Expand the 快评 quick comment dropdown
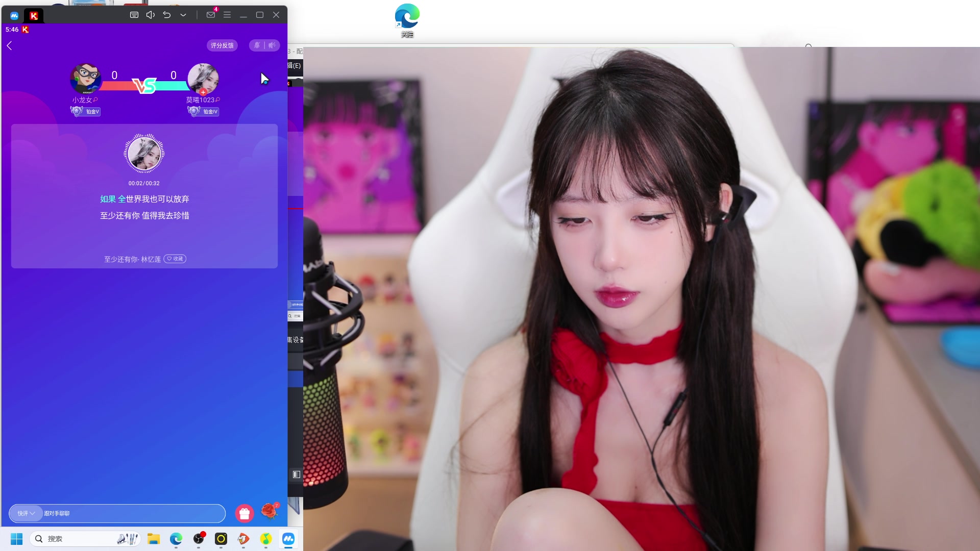 pos(26,513)
